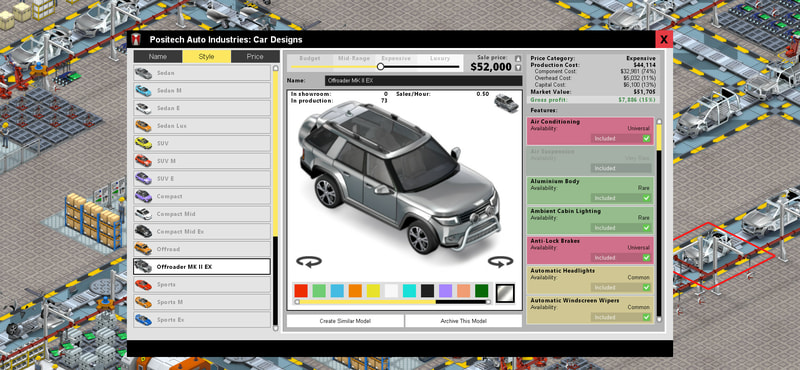Image resolution: width=800 pixels, height=370 pixels.
Task: Pick the red paint color swatch
Action: click(301, 291)
